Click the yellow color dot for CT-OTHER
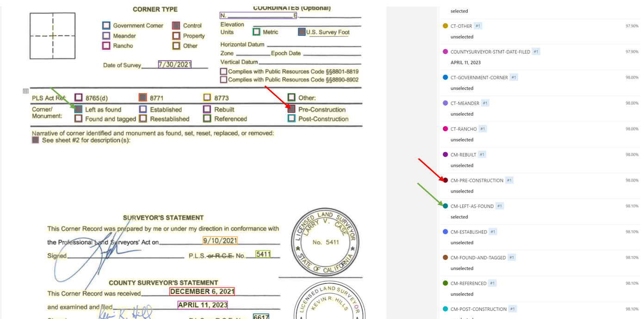The height and width of the screenshot is (319, 644). tap(445, 26)
